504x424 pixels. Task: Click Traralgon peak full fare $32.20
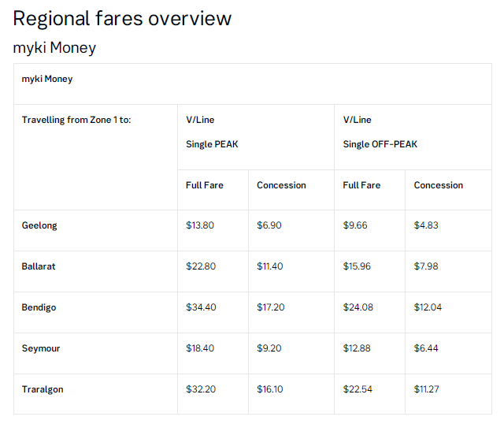pos(200,389)
